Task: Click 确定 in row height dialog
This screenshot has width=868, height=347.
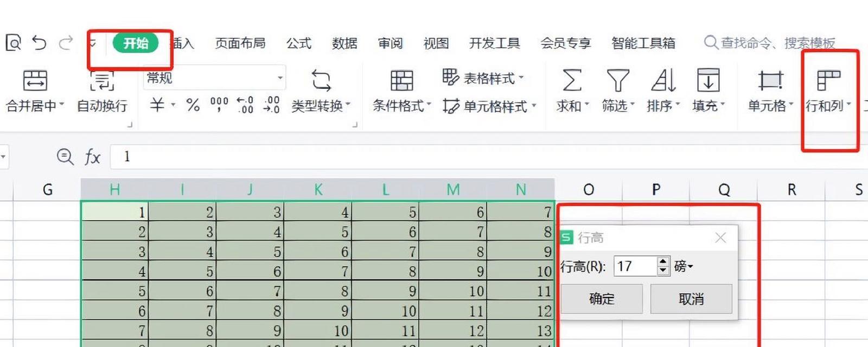Action: (x=602, y=299)
